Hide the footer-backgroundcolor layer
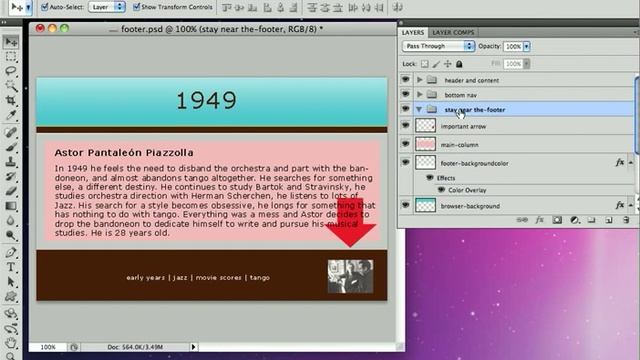 click(x=405, y=162)
